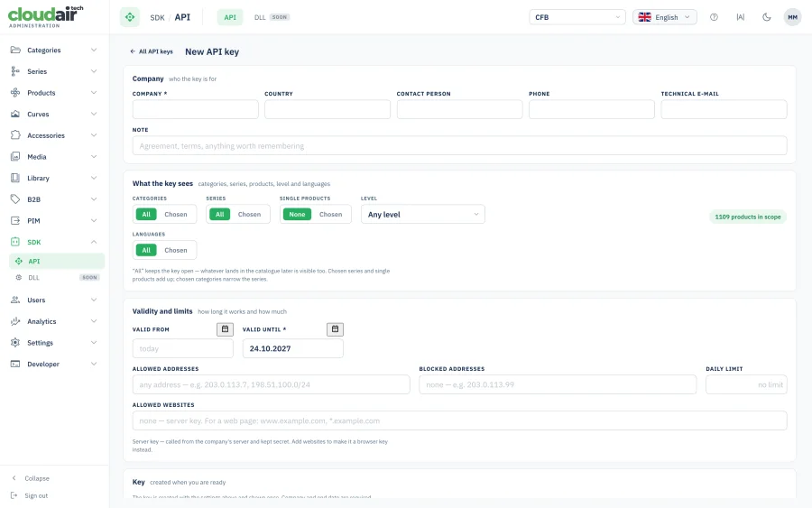Viewport: 812px width, 508px height.
Task: Click the Curves chart icon
Action: 15,114
